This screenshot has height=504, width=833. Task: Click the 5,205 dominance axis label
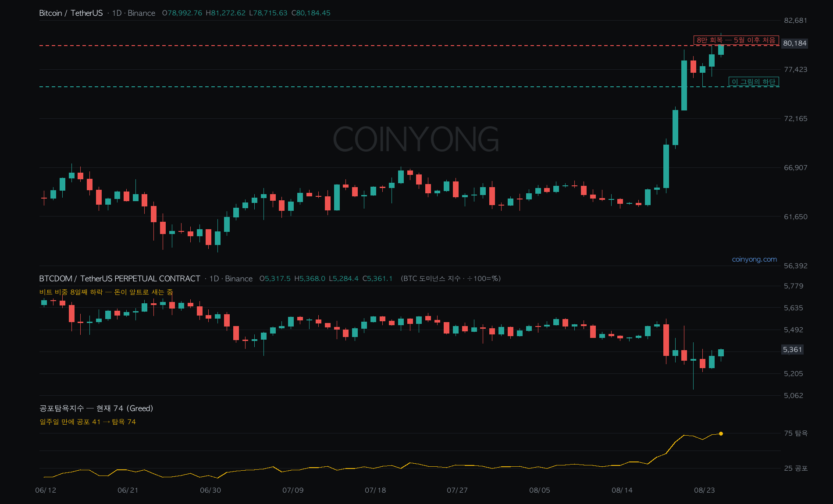(794, 373)
